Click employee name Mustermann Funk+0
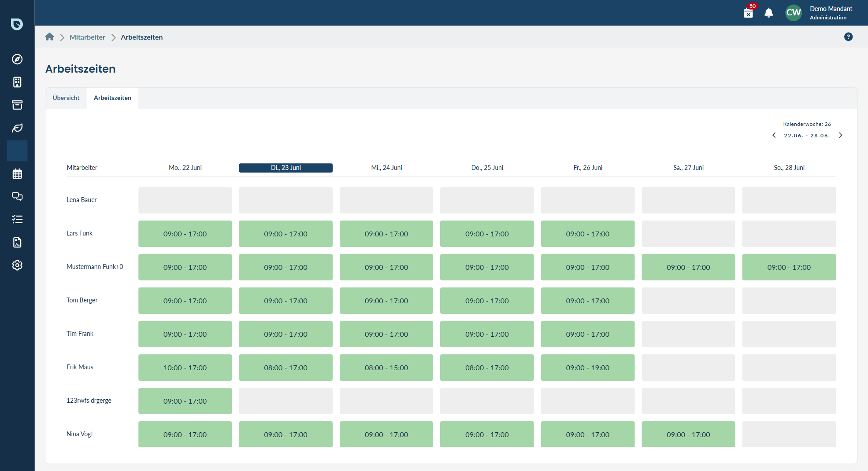The width and height of the screenshot is (868, 471). pyautogui.click(x=95, y=267)
